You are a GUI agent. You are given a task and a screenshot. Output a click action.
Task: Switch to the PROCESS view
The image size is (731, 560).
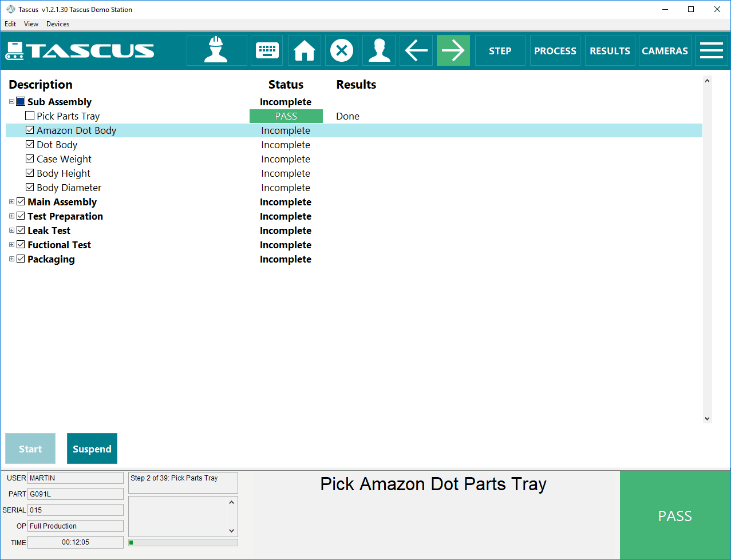pyautogui.click(x=555, y=50)
